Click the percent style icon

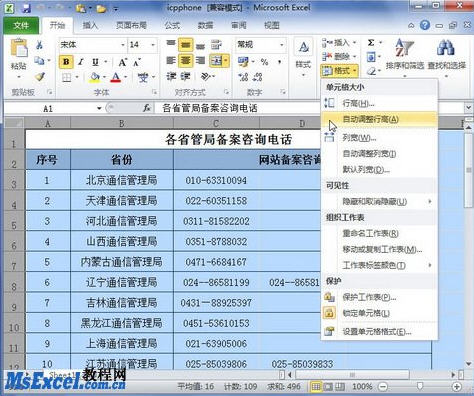[264, 62]
